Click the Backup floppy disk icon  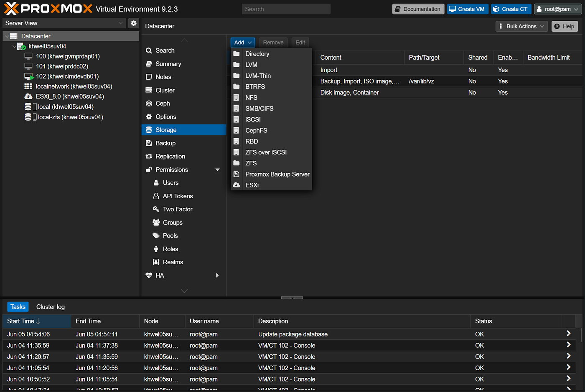click(x=149, y=143)
